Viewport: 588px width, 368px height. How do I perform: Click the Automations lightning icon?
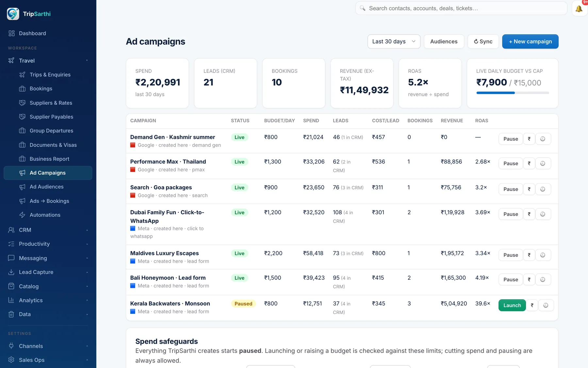click(x=22, y=215)
